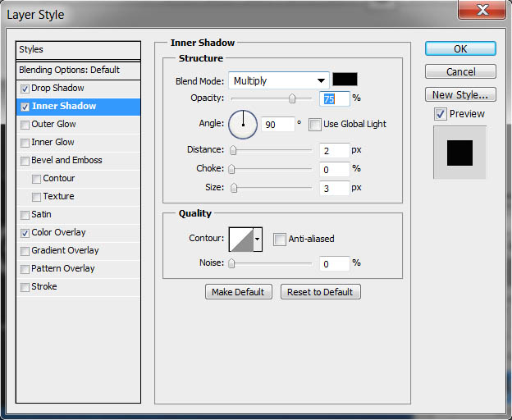
Task: Click the Opacity slider handle
Action: coord(292,98)
